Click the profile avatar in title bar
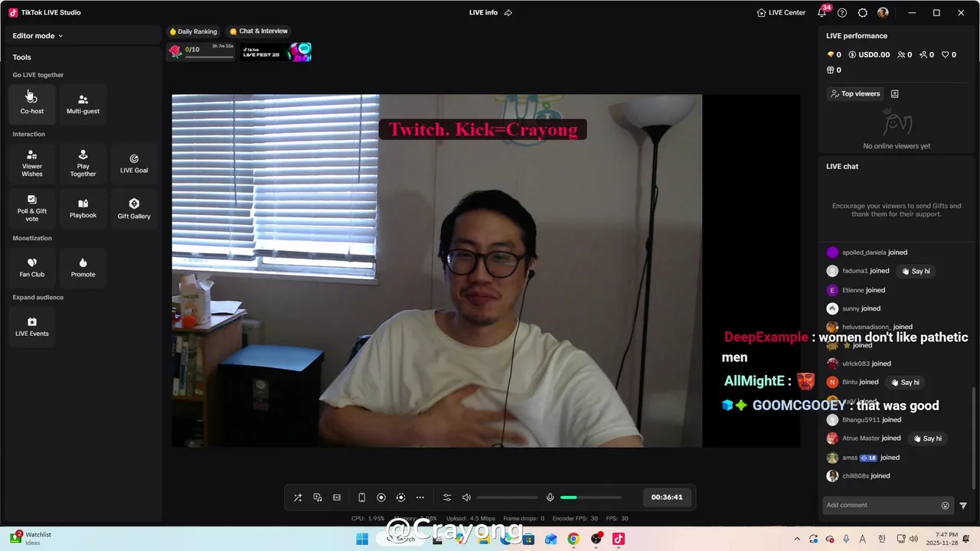 pos(883,13)
